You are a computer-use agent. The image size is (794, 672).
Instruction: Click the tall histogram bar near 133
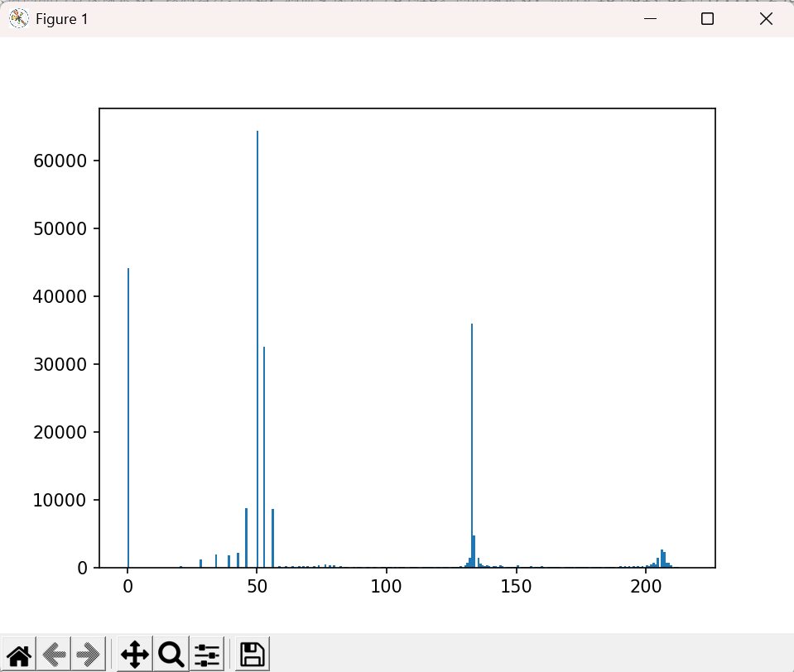(x=472, y=445)
